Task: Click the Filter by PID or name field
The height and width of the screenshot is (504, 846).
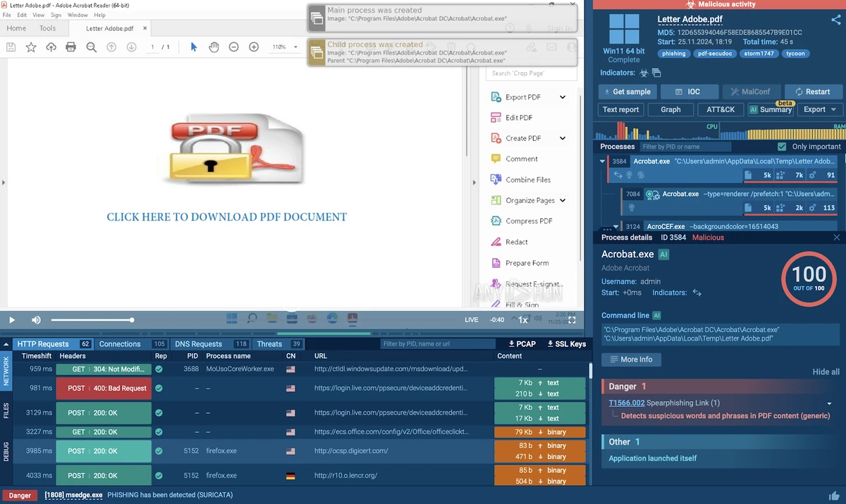Action: pos(686,147)
